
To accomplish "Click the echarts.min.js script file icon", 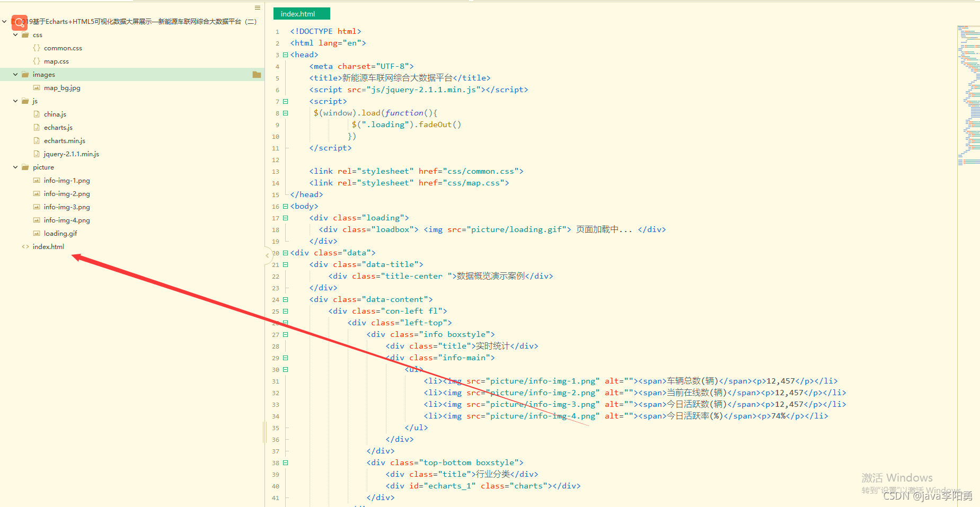I will point(37,140).
